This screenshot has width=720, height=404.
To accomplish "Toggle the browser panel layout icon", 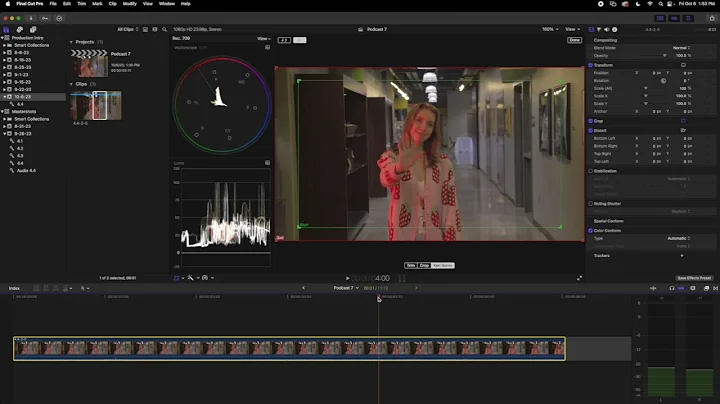I will coord(660,18).
